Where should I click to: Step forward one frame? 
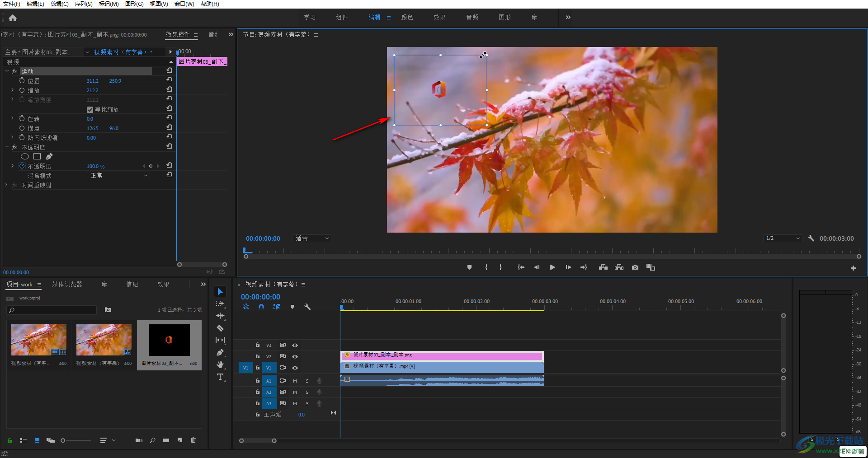pos(568,267)
